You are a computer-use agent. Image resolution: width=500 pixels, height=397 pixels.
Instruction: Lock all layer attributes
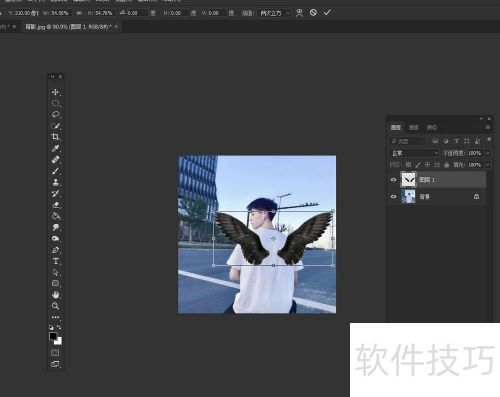coord(446,165)
